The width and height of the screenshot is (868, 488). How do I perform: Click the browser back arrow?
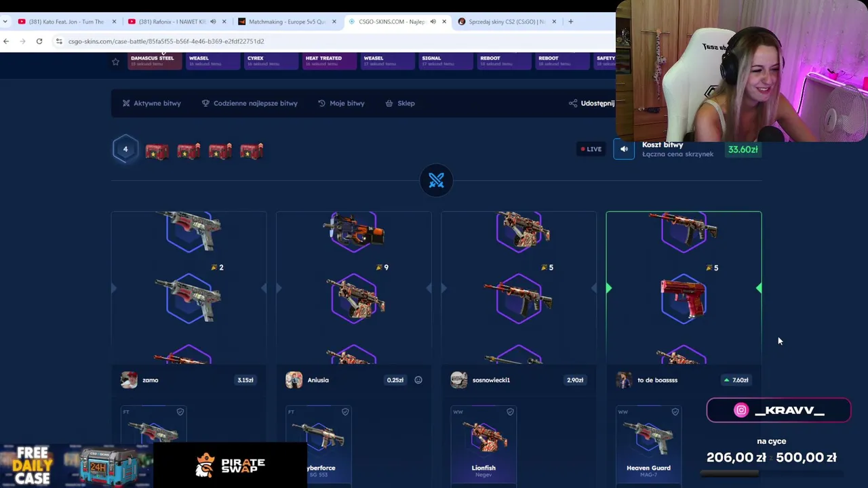[x=6, y=41]
